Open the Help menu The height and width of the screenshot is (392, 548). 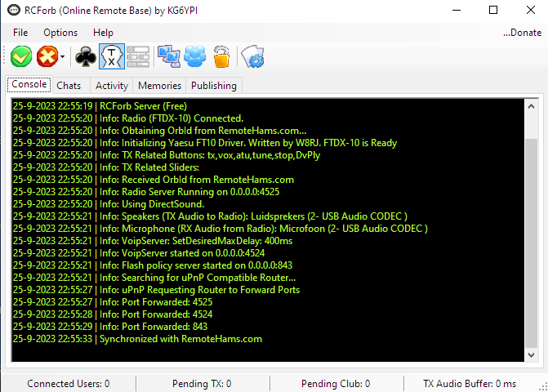click(x=103, y=33)
